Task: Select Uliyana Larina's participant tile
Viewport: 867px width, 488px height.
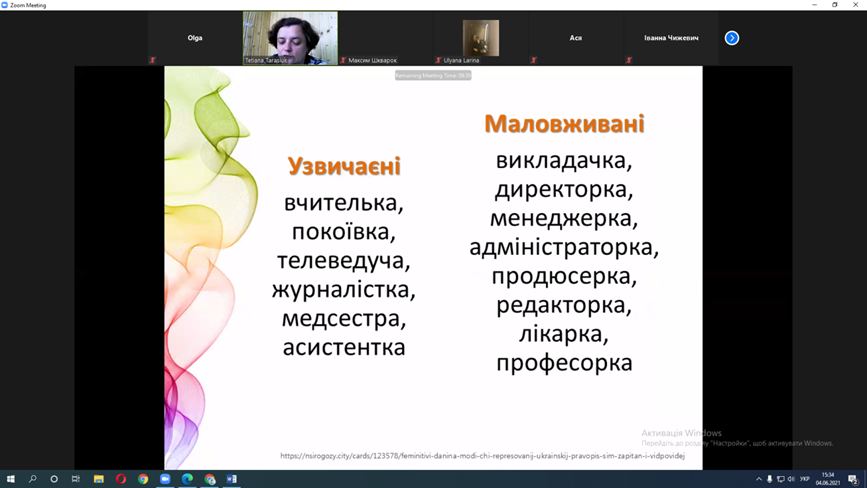Action: (481, 39)
